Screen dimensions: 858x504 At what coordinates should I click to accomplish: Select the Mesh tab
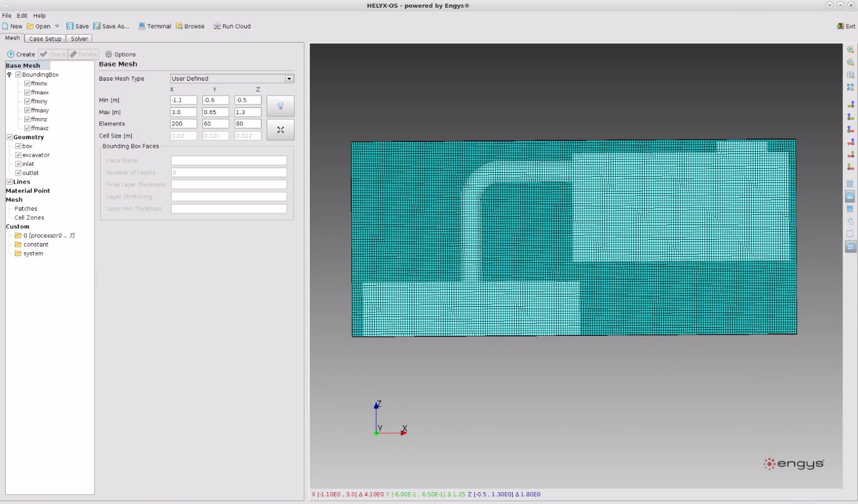pyautogui.click(x=13, y=38)
